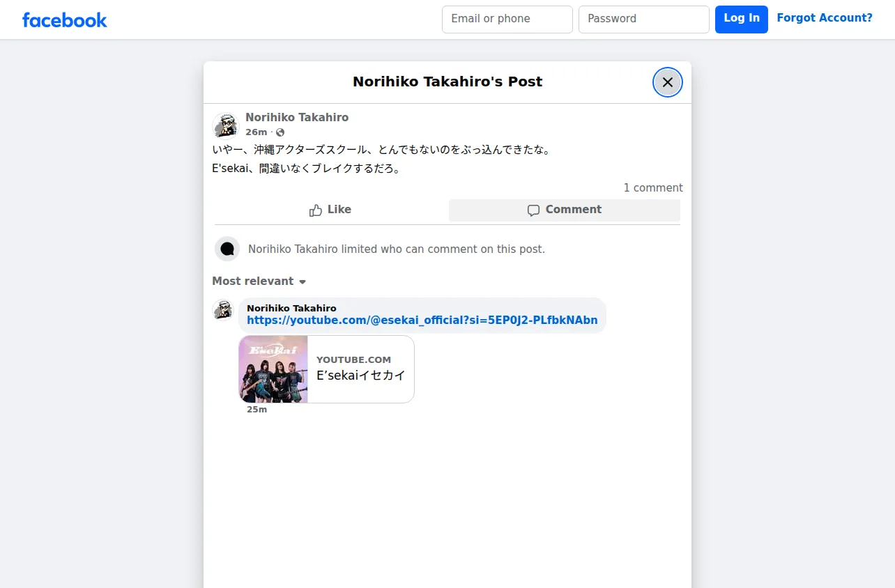Open the E'sekai YouTube preview thumbnail
This screenshot has width=895, height=588.
(273, 369)
